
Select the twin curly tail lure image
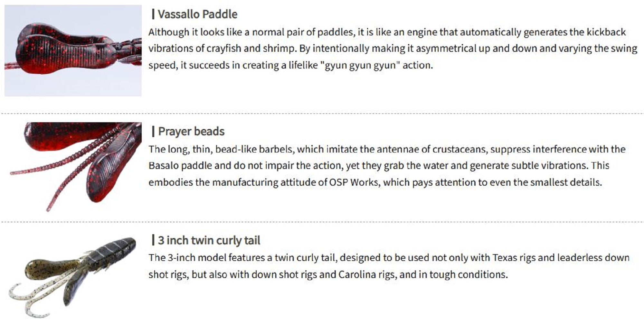[x=72, y=276]
